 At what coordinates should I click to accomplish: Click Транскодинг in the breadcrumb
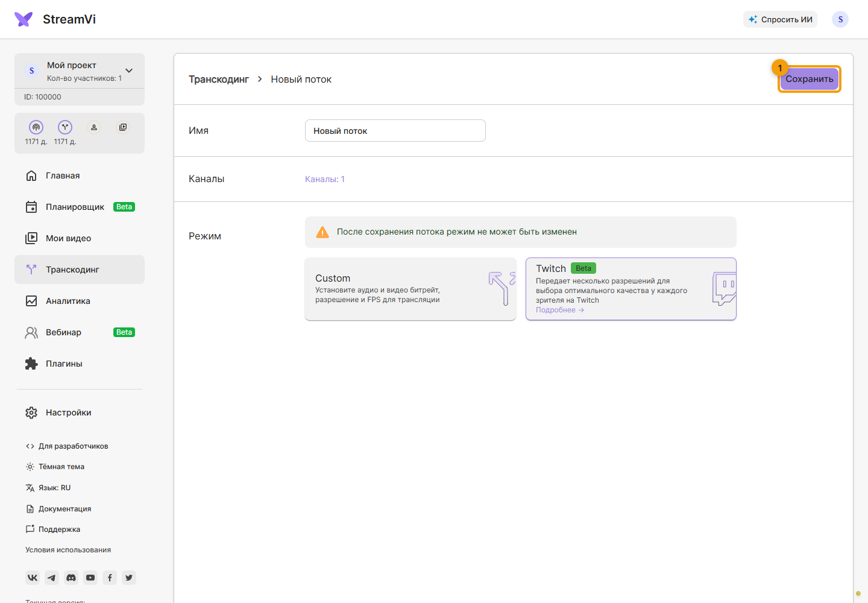(x=219, y=80)
